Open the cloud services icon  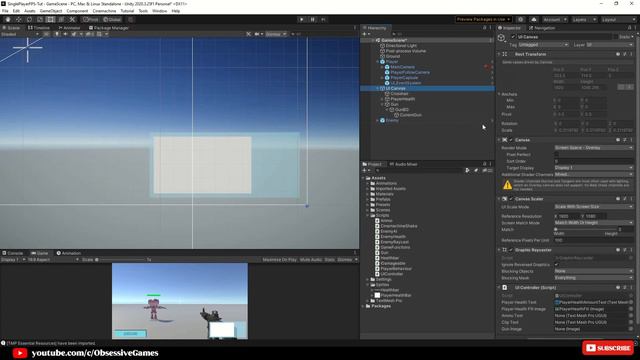click(534, 20)
